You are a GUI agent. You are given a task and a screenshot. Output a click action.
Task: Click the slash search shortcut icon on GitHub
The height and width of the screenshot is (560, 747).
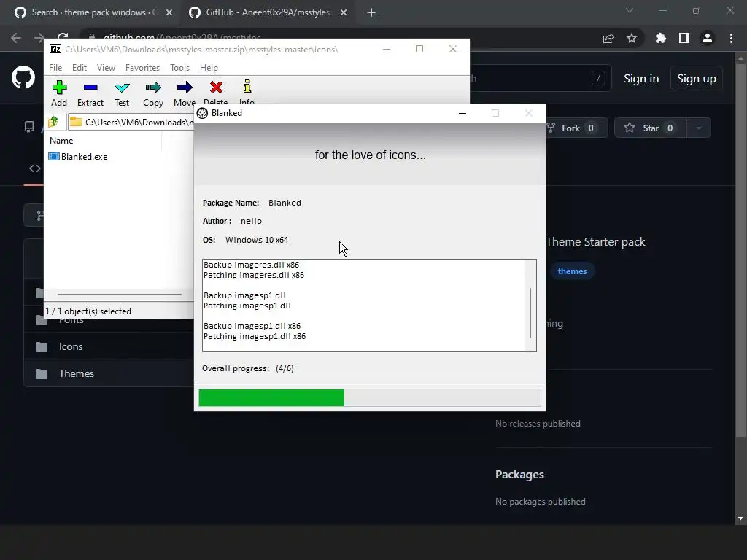click(x=598, y=78)
